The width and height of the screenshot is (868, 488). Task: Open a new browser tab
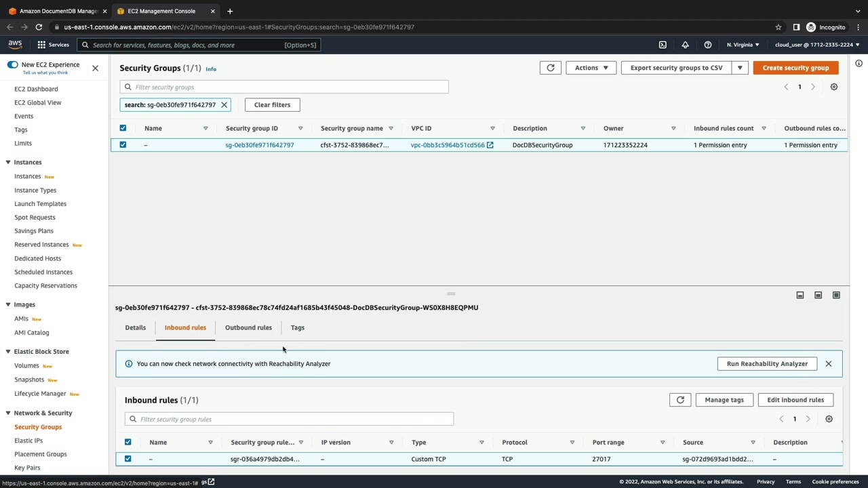[x=230, y=11]
